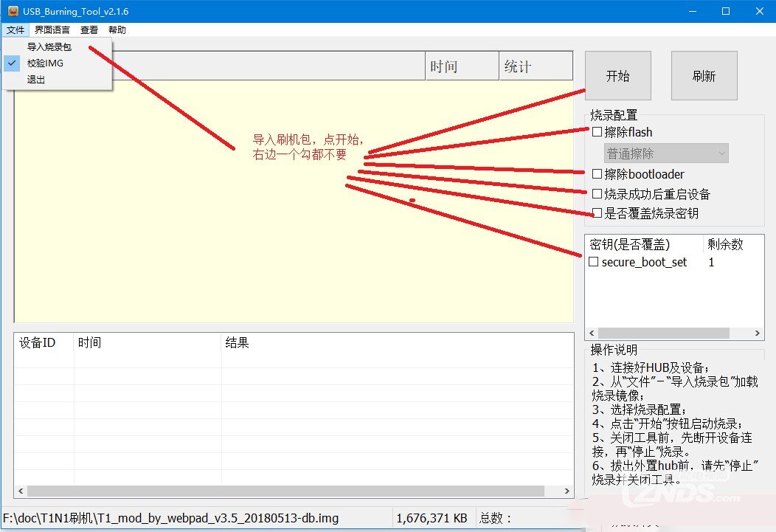Viewport: 776px width, 532px height.
Task: Click the 时间 header in top list
Action: (x=462, y=66)
